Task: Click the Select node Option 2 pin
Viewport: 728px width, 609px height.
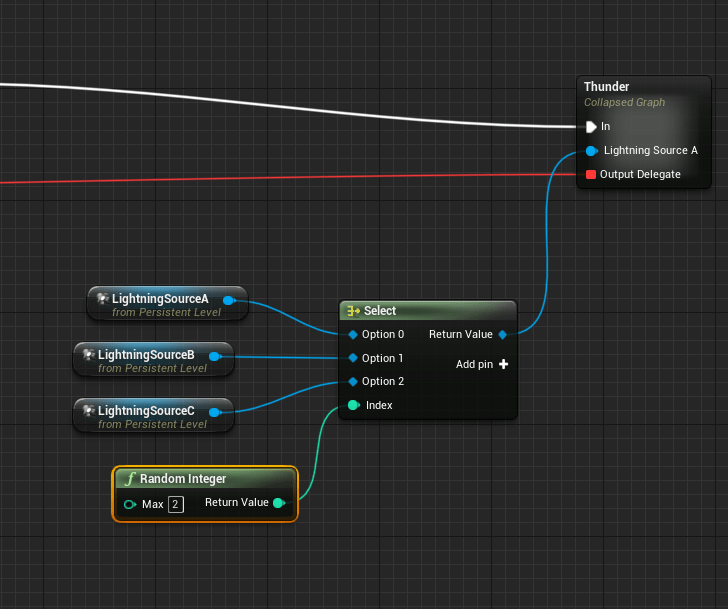Action: (352, 381)
